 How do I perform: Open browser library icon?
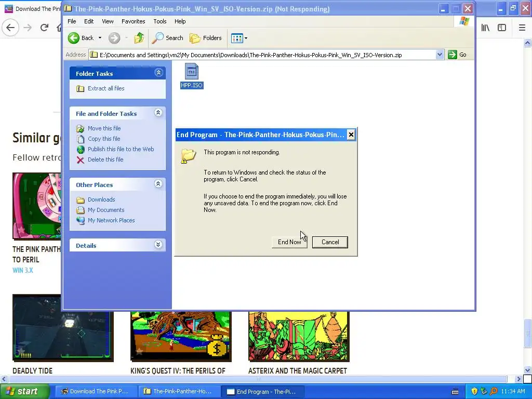[x=485, y=28]
